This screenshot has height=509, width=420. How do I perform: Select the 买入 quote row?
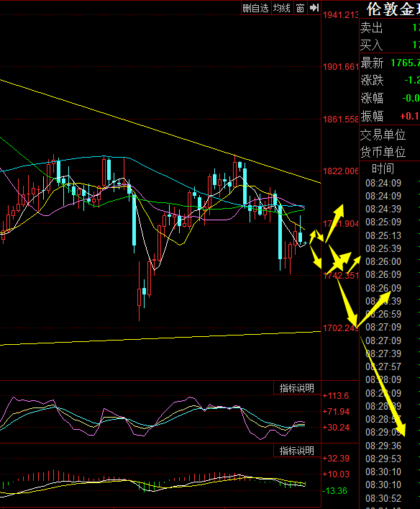click(x=390, y=45)
